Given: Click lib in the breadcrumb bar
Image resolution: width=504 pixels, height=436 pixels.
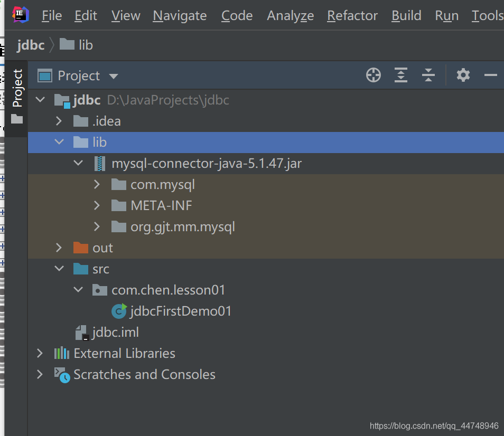Looking at the screenshot, I should point(86,45).
